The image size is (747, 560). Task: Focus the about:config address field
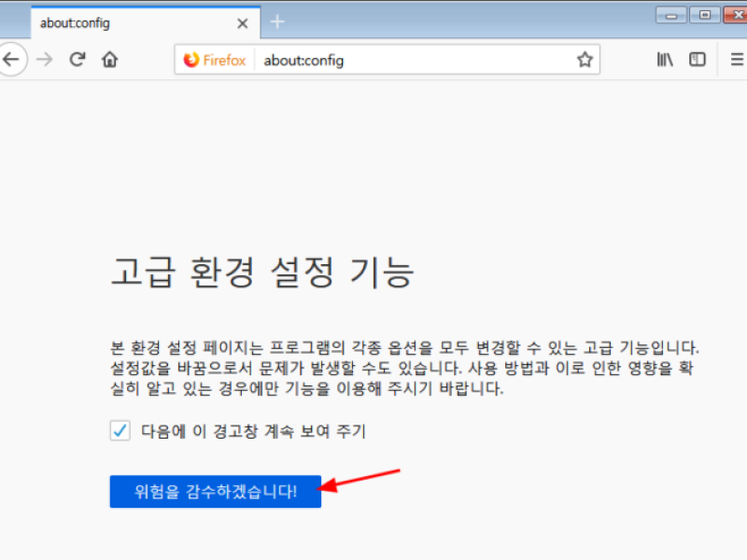pyautogui.click(x=413, y=61)
